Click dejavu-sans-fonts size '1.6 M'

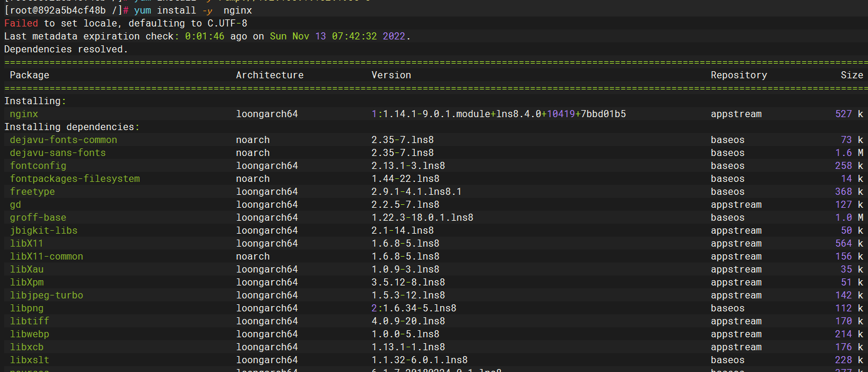coord(849,152)
